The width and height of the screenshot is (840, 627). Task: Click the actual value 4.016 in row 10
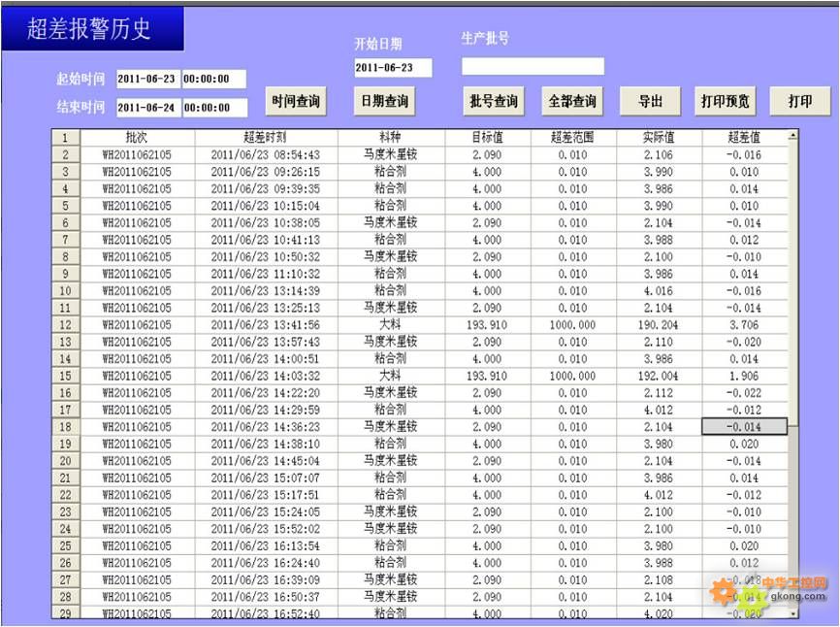tap(659, 291)
